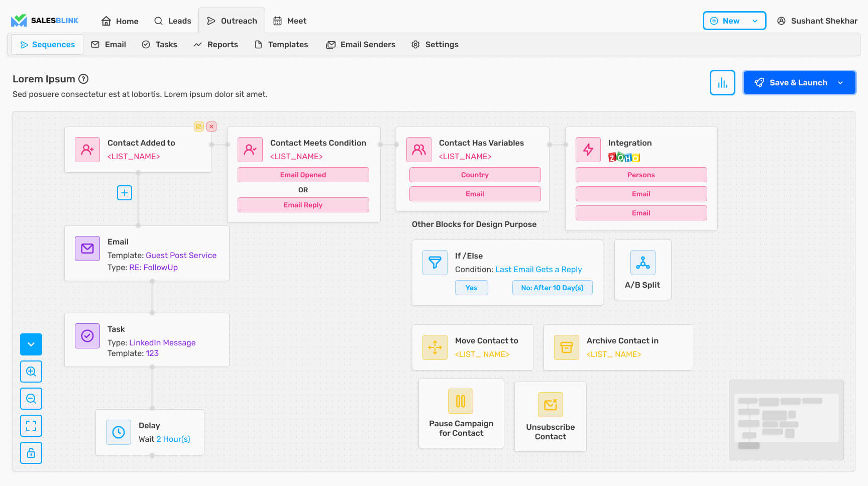Click the A/B Split block icon
The height and width of the screenshot is (486, 868).
(643, 263)
